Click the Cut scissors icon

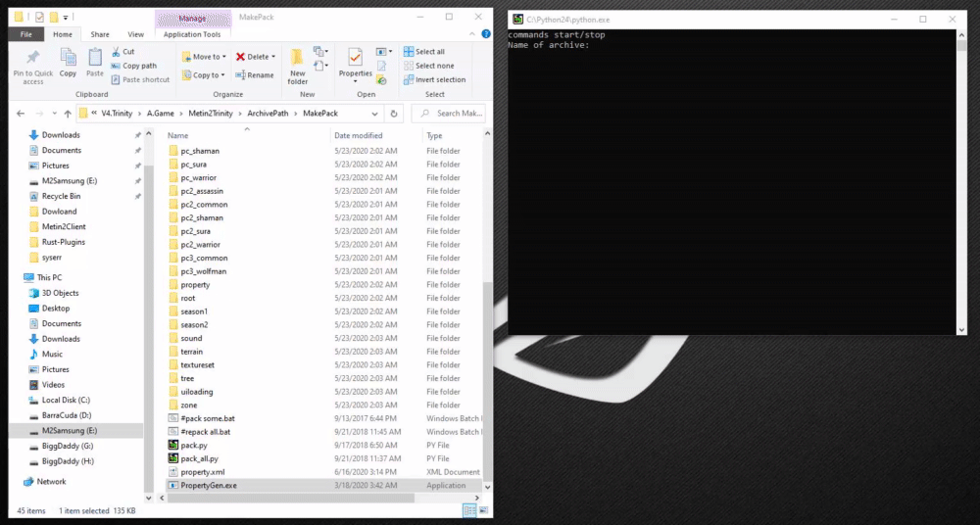pyautogui.click(x=116, y=51)
